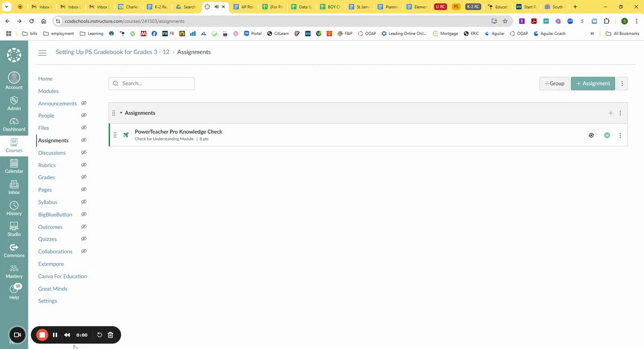Click the +Group button
This screenshot has width=644, height=349.
coord(554,83)
